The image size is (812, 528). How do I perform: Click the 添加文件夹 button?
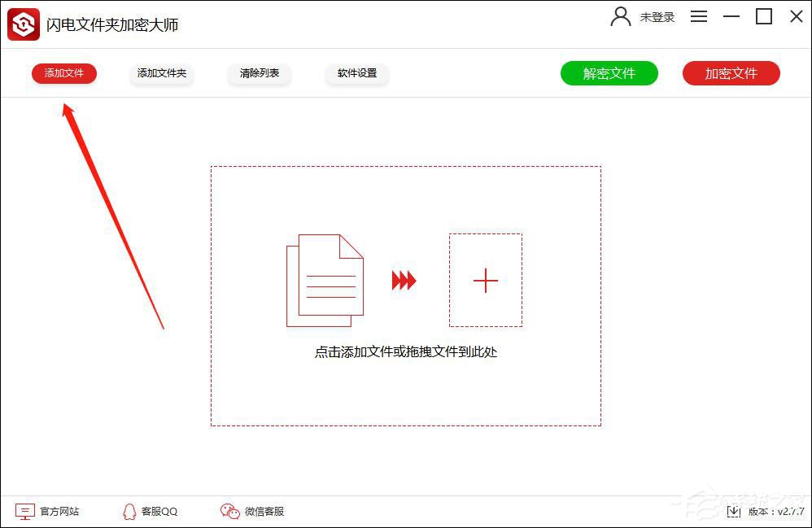pyautogui.click(x=161, y=73)
